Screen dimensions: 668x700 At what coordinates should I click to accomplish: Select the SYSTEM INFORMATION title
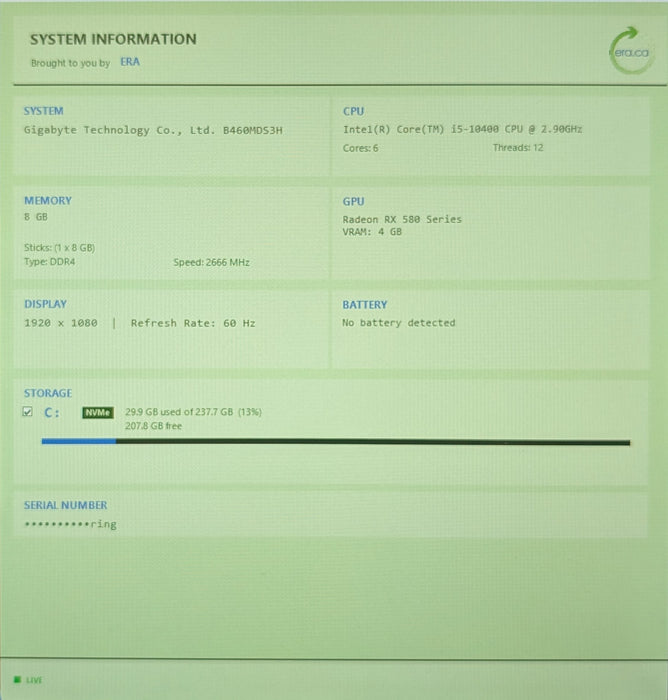point(113,39)
